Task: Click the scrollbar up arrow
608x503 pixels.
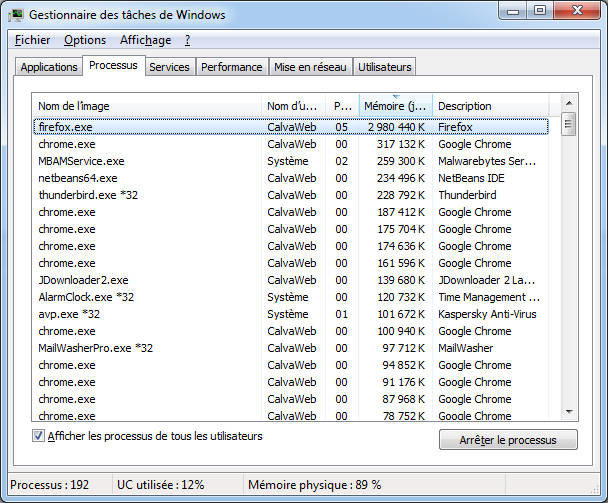Action: click(569, 103)
